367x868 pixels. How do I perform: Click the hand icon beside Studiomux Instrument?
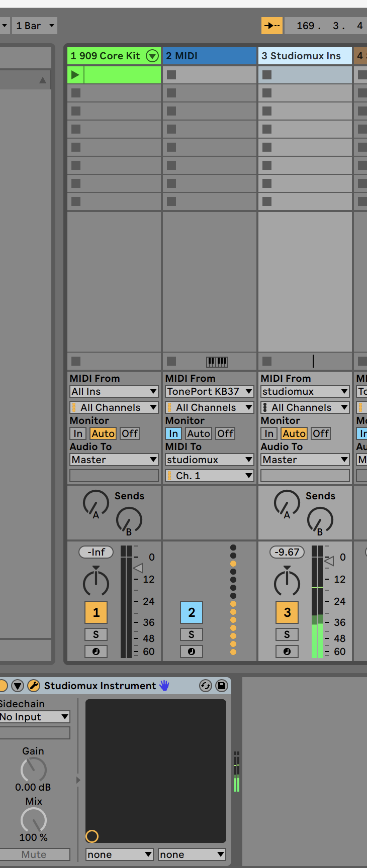164,686
